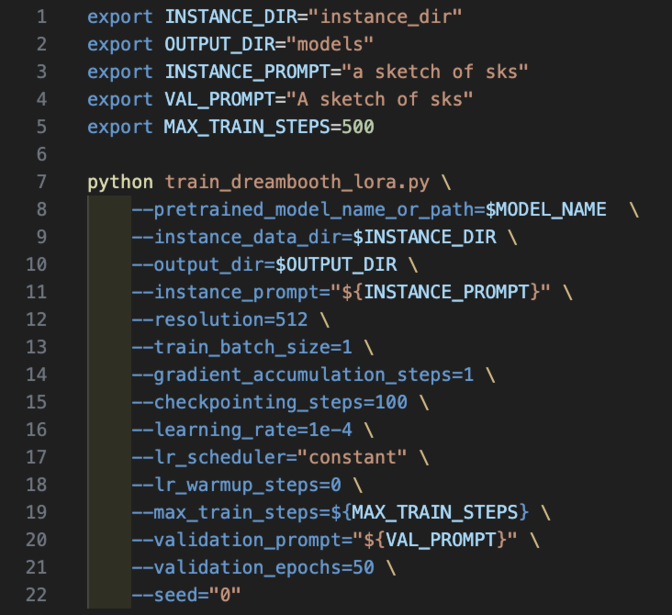Click the INSTANCE_DIR variable name on line 1
This screenshot has height=615, width=672.
231,17
